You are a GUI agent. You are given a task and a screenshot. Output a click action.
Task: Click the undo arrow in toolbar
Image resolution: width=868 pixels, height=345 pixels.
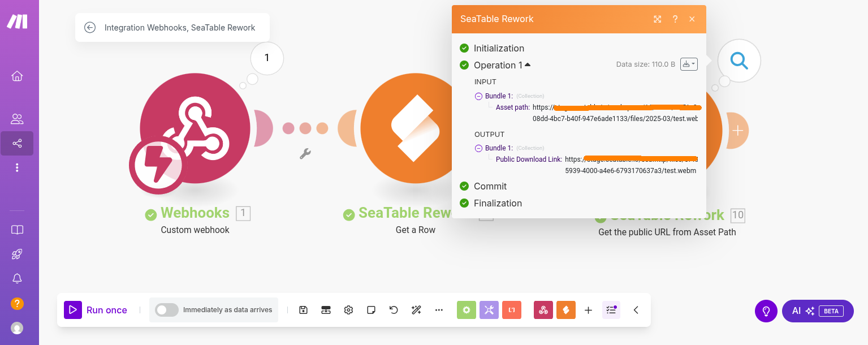(x=394, y=310)
